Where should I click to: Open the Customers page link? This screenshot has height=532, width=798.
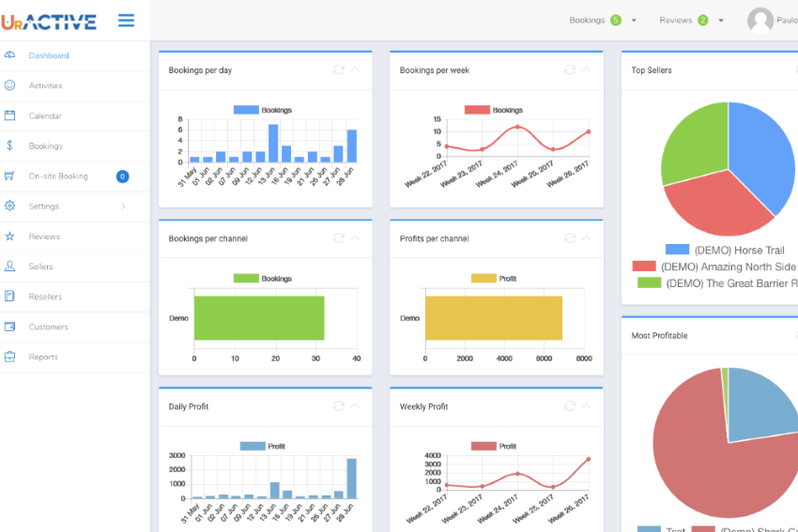(x=48, y=327)
